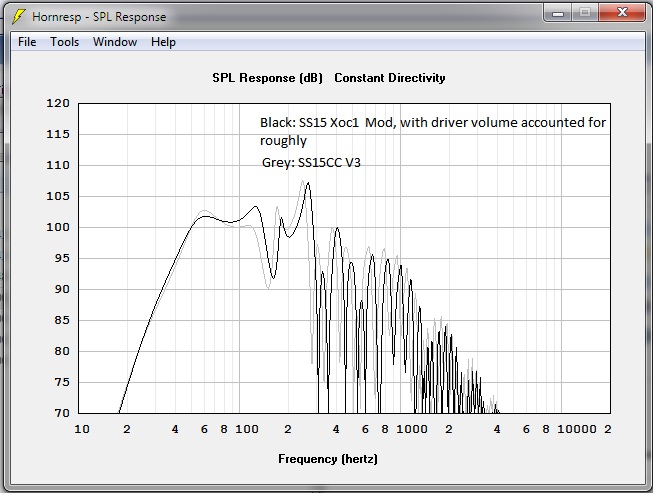Minimize the Hornresp SPL Response window
Screen dimensions: 653x493
pos(558,13)
